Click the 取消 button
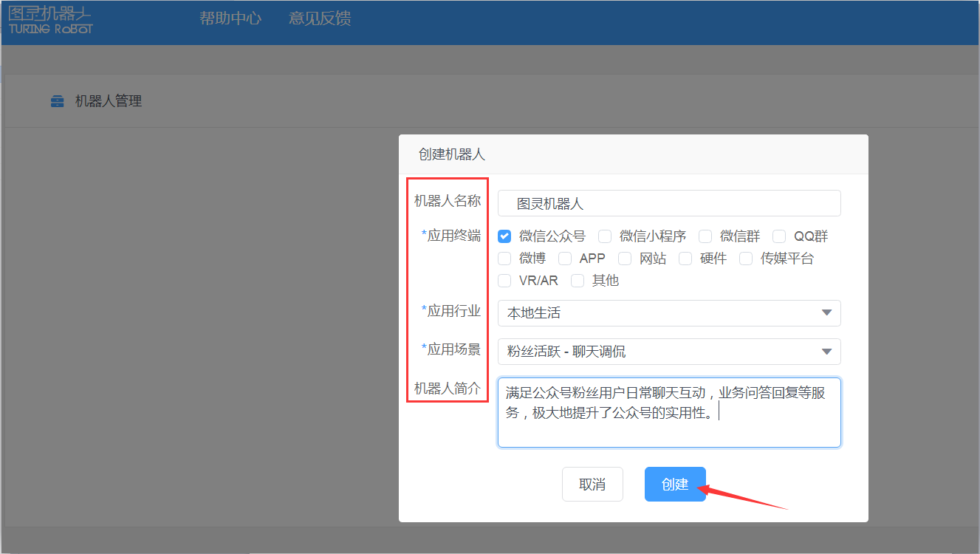Viewport: 980px width, 554px height. (592, 485)
